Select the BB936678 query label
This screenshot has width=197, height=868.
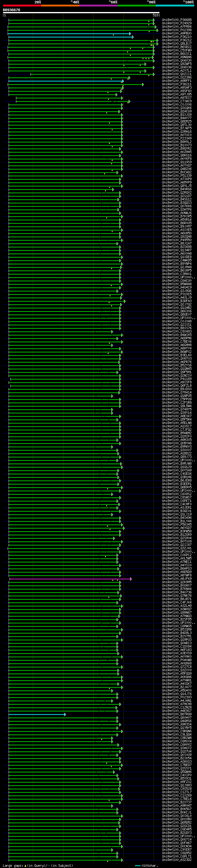[x=11, y=10]
